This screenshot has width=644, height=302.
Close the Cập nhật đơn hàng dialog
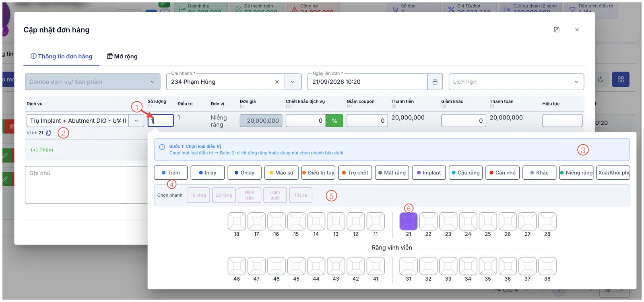[577, 30]
